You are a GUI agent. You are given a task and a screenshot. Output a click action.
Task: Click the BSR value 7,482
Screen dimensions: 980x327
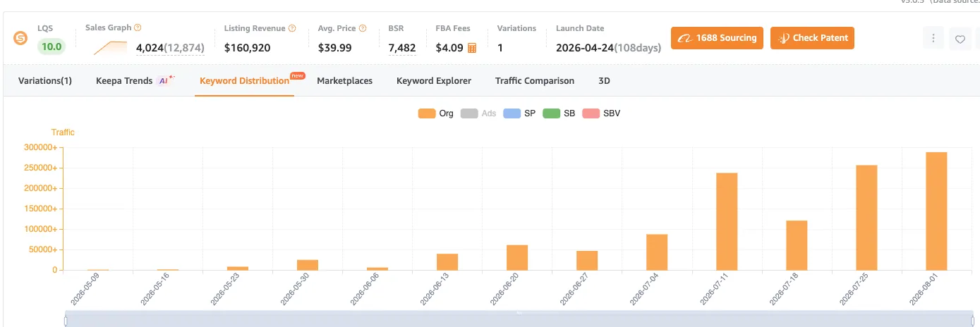coord(402,48)
